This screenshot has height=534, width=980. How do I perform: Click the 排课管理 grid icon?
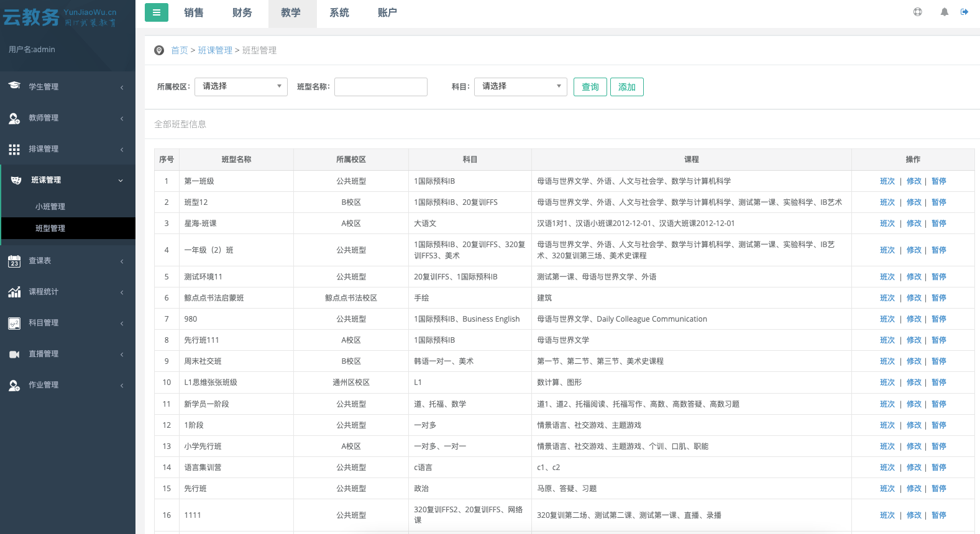point(14,149)
